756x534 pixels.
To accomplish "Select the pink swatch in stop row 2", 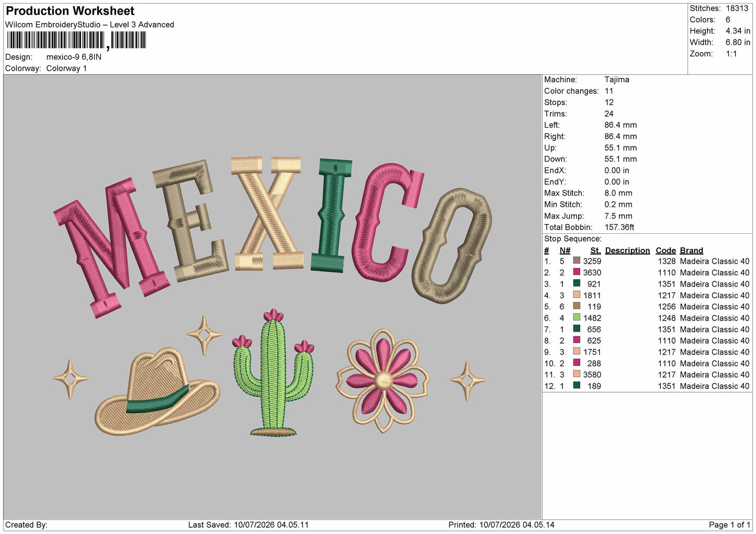I will [x=577, y=272].
